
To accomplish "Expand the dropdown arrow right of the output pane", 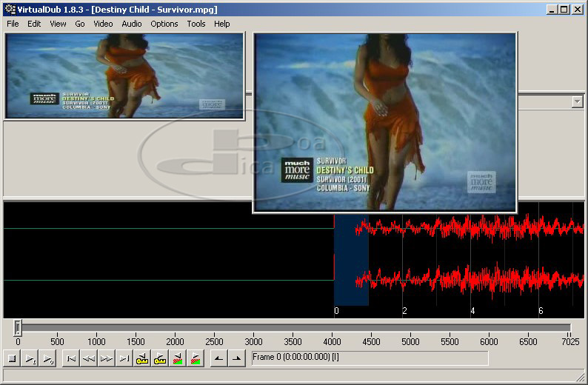I will pos(578,102).
